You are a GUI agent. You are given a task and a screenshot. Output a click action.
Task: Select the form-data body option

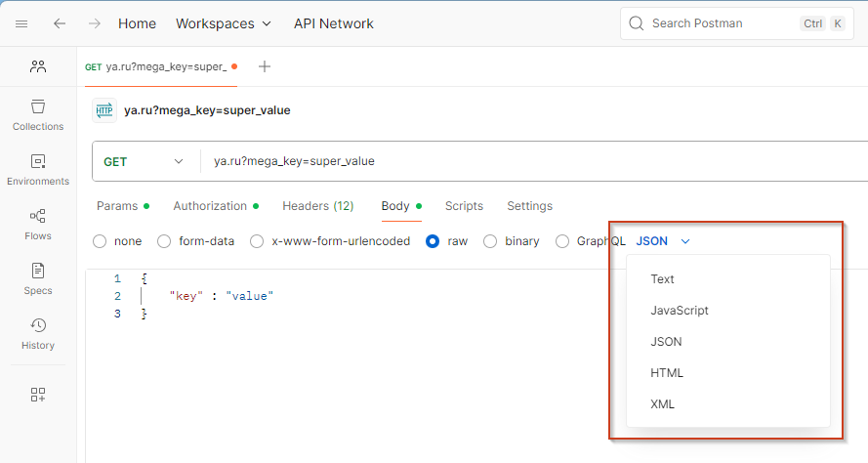coord(164,241)
